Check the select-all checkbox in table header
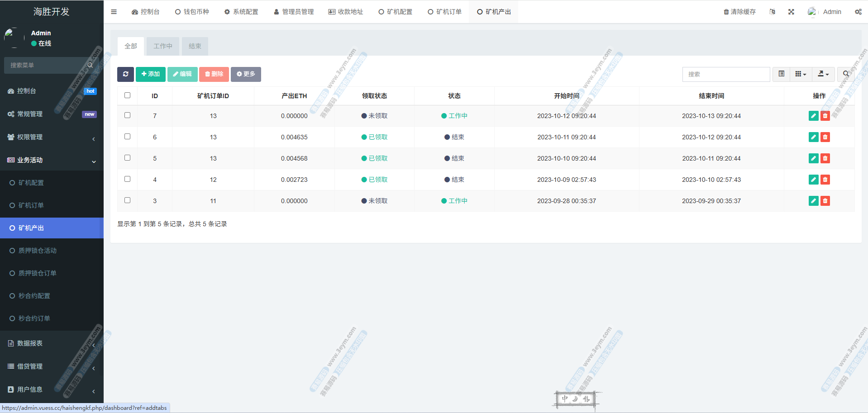This screenshot has width=868, height=413. [x=127, y=95]
